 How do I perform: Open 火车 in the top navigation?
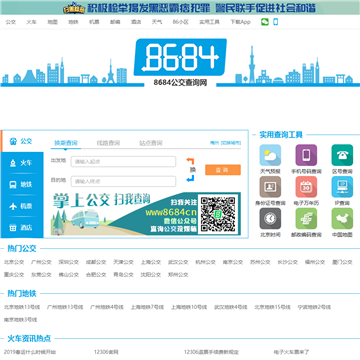[31, 22]
